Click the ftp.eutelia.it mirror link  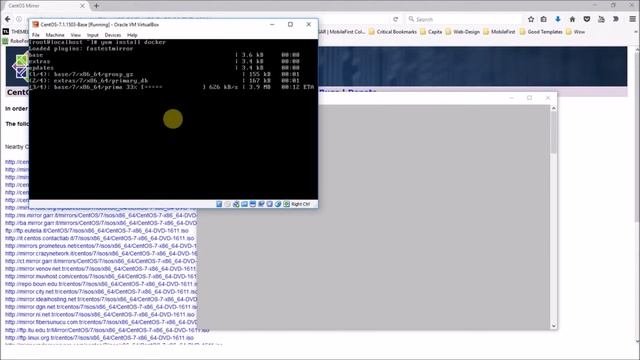(x=97, y=231)
